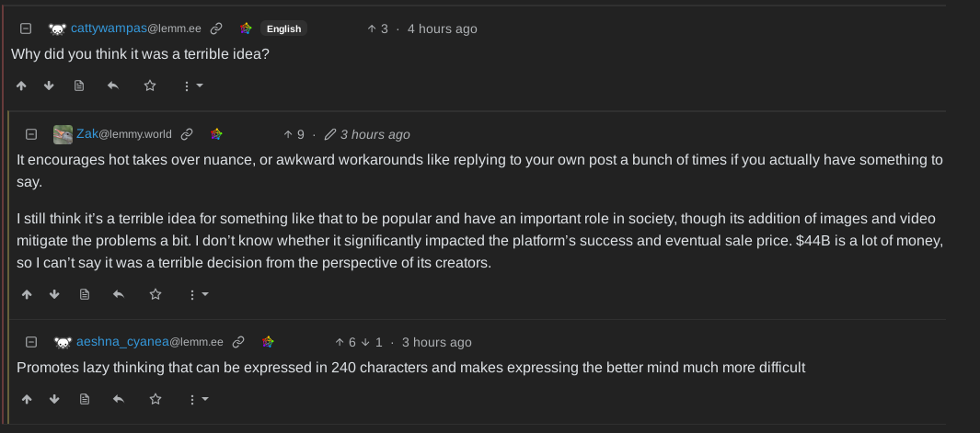The image size is (980, 433).
Task: Reply to Zak's comment
Action: [x=118, y=294]
